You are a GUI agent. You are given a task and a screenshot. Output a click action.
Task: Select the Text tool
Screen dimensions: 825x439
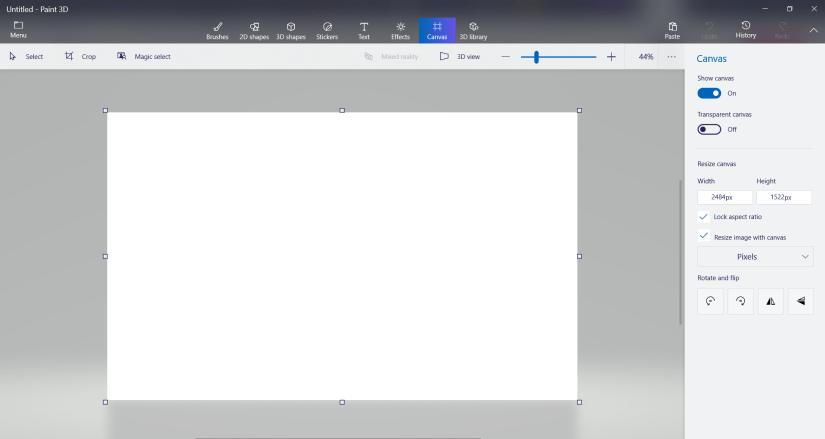click(364, 31)
